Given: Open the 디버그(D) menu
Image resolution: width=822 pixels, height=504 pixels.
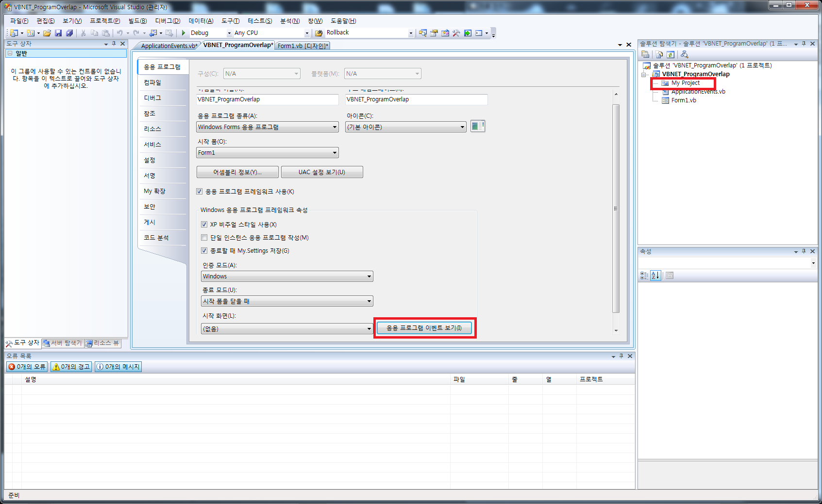Looking at the screenshot, I should (x=168, y=21).
